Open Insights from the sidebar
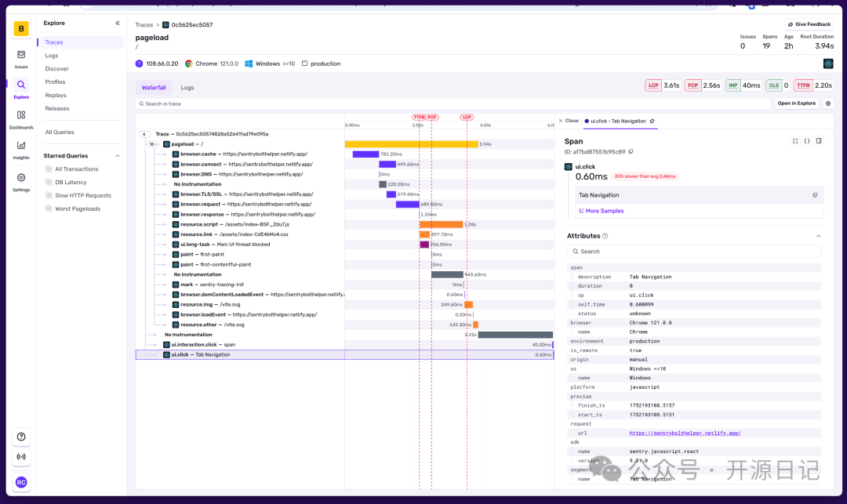 pyautogui.click(x=21, y=150)
